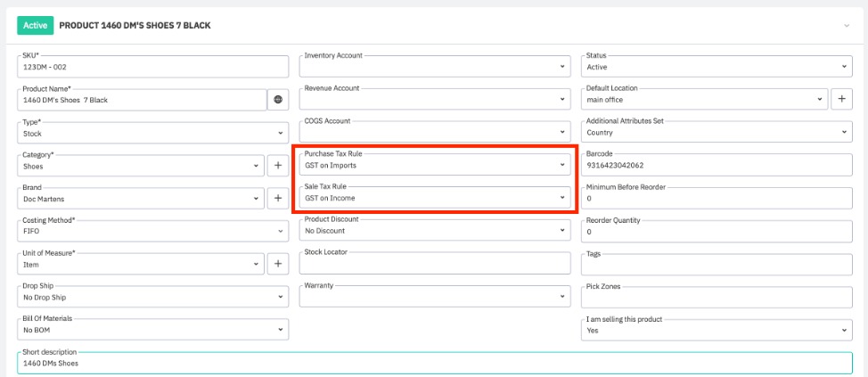Click the Stock Locator field
868x377 pixels.
click(x=434, y=264)
